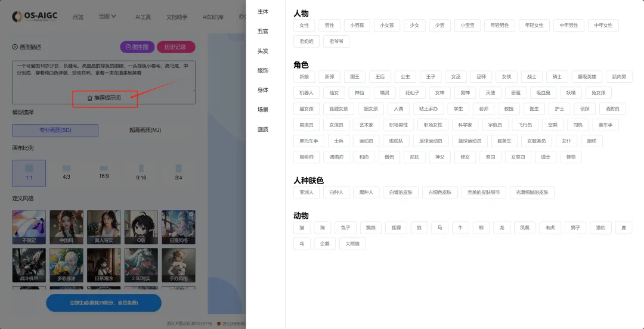644x329 pixels.
Task: Add the 篮球运动员 role tag
Action: [470, 141]
